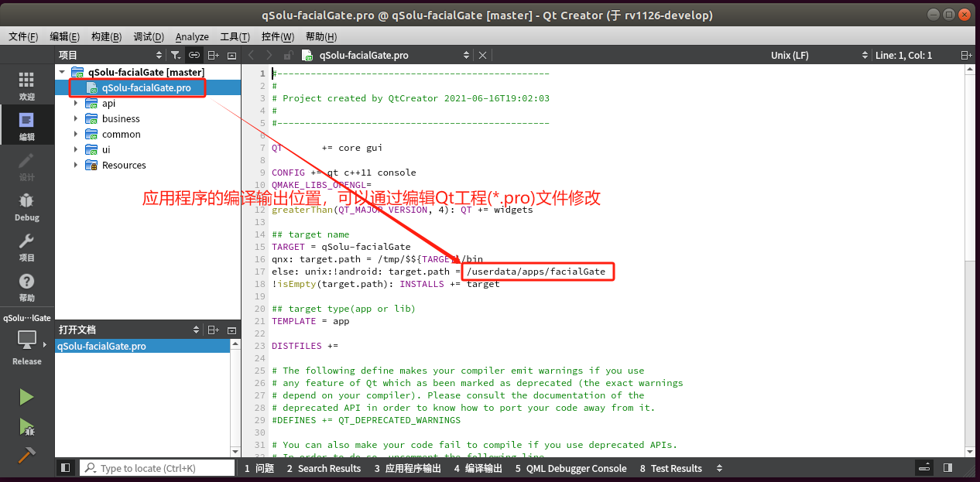Viewport: 980px width, 482px height.
Task: Open the 项目 view selector dropdown
Action: [110, 55]
